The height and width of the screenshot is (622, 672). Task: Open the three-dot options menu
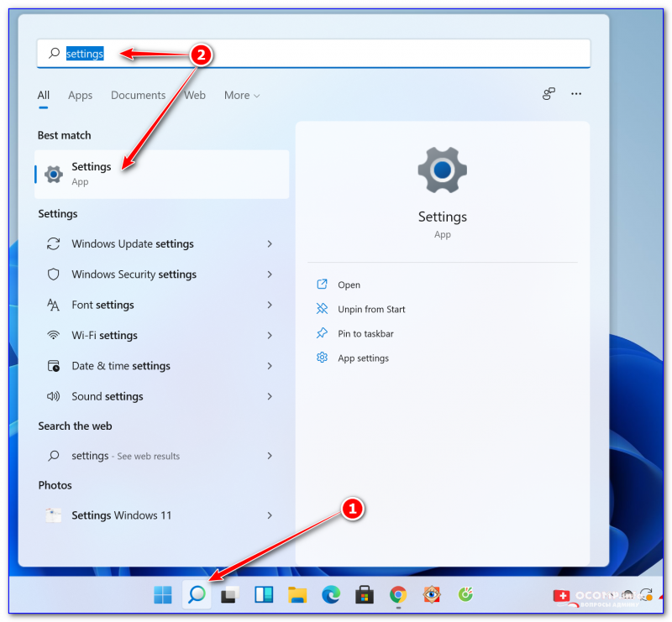coord(576,94)
